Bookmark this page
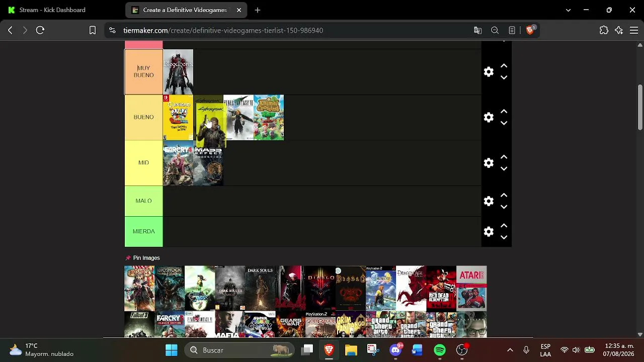The width and height of the screenshot is (644, 362). pos(93,30)
